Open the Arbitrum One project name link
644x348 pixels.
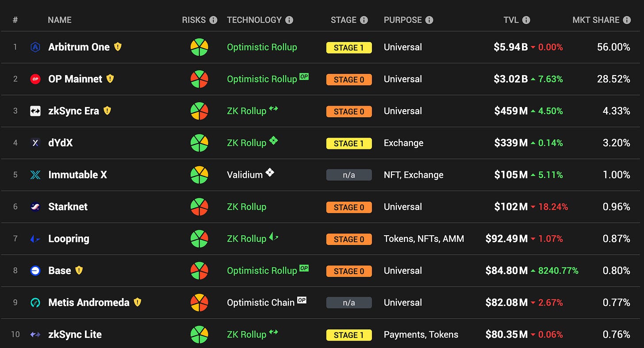pos(79,47)
